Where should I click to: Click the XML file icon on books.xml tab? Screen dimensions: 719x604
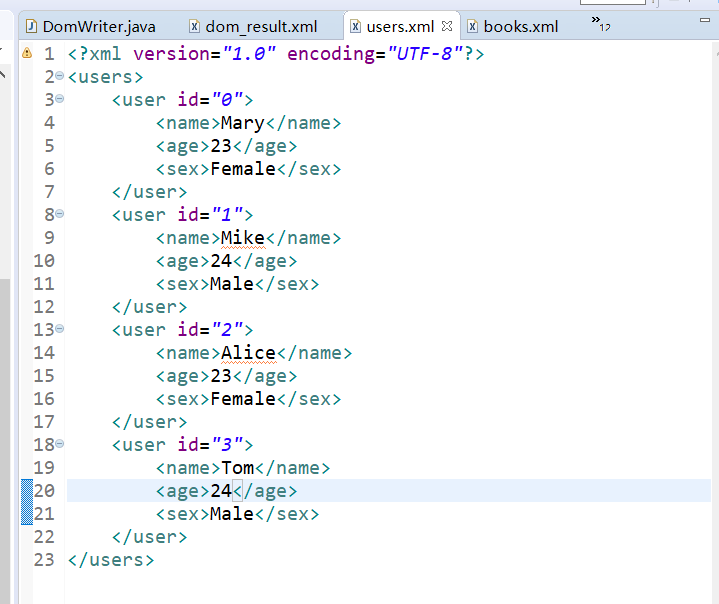(x=472, y=26)
